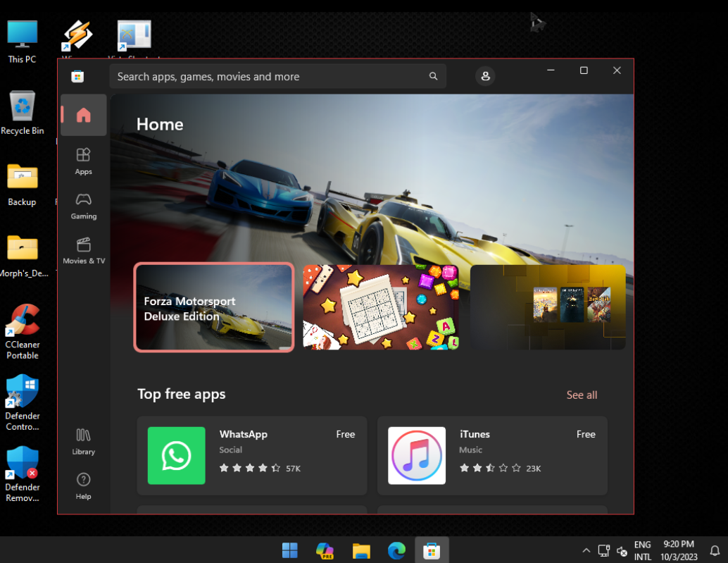This screenshot has height=563, width=728.
Task: Open the Library in the sidebar
Action: [x=84, y=442]
